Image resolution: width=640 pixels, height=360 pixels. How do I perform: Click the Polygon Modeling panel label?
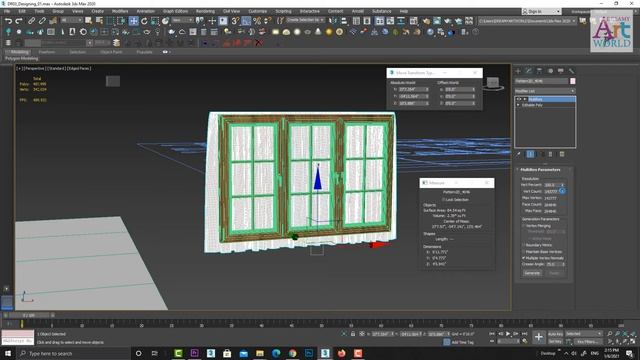click(22, 59)
